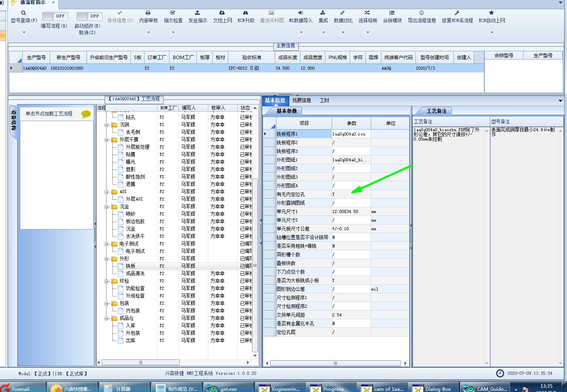The width and height of the screenshot is (567, 392).
Task: Click 集成 download icon
Action: click(323, 13)
